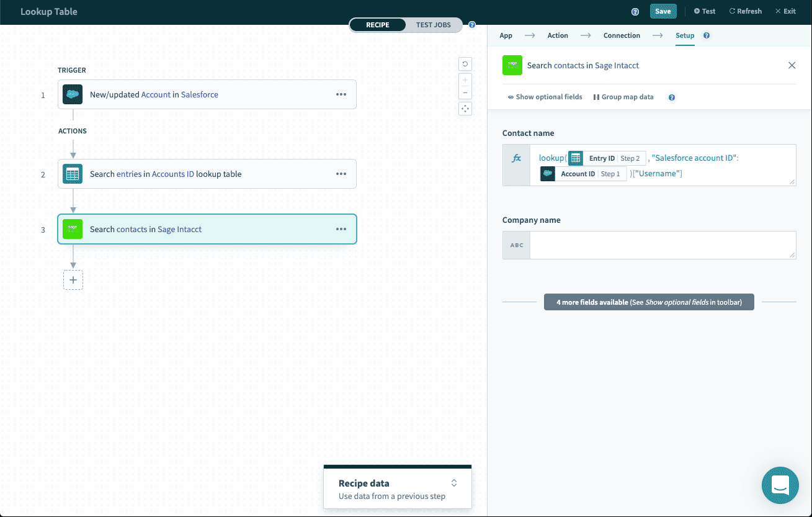Screen dimensions: 812x517
Task: Click the fit-to-screen canvas icon
Action: tap(465, 109)
